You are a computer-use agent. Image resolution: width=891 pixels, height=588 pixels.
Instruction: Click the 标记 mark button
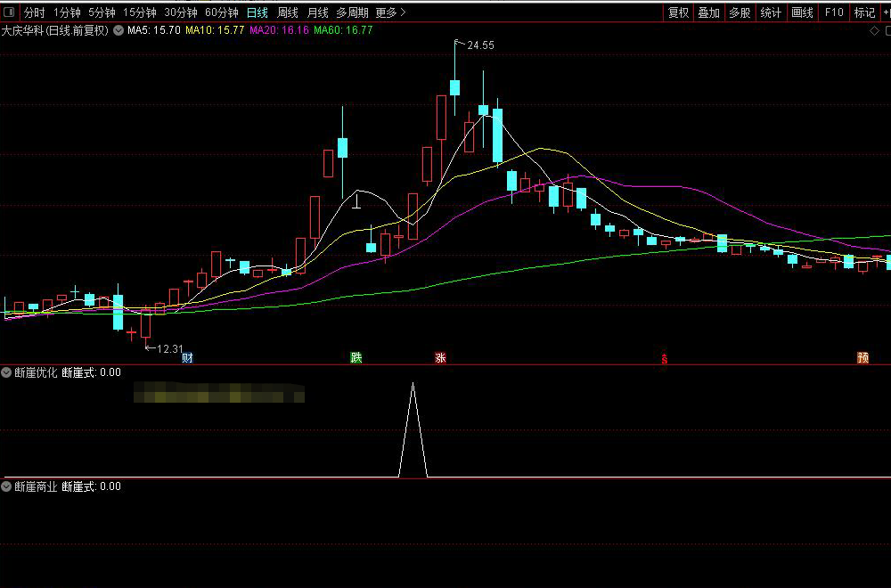pos(864,12)
